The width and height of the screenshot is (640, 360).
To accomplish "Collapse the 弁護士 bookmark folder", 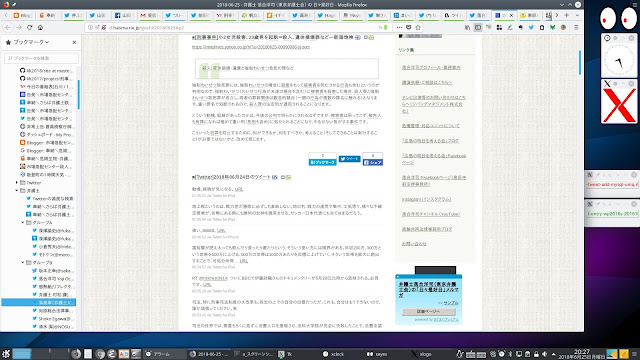I will pos(17,190).
